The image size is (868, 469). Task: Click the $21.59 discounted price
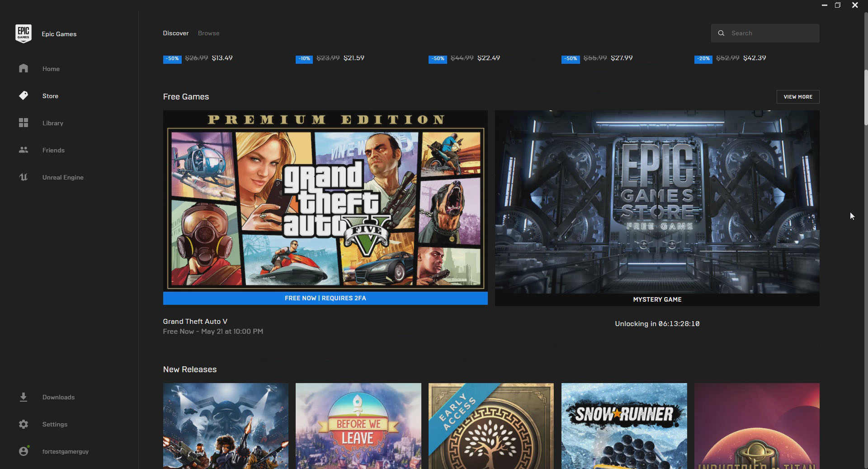(354, 58)
